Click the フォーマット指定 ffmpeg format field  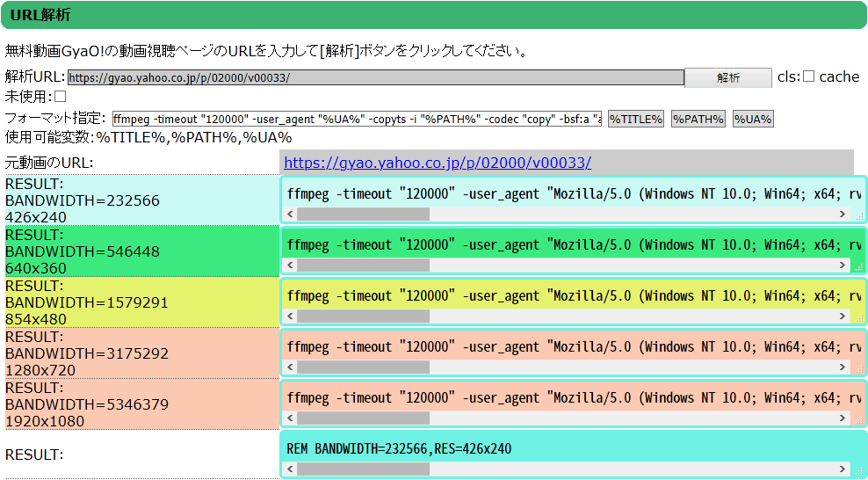pos(357,119)
